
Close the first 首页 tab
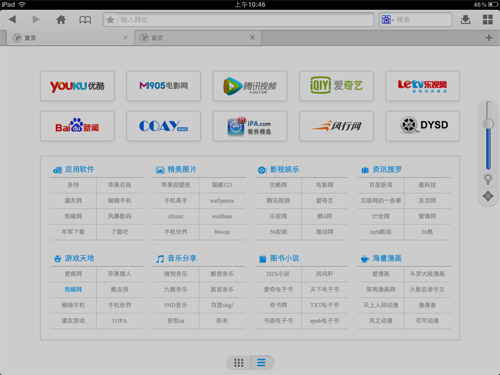(125, 38)
